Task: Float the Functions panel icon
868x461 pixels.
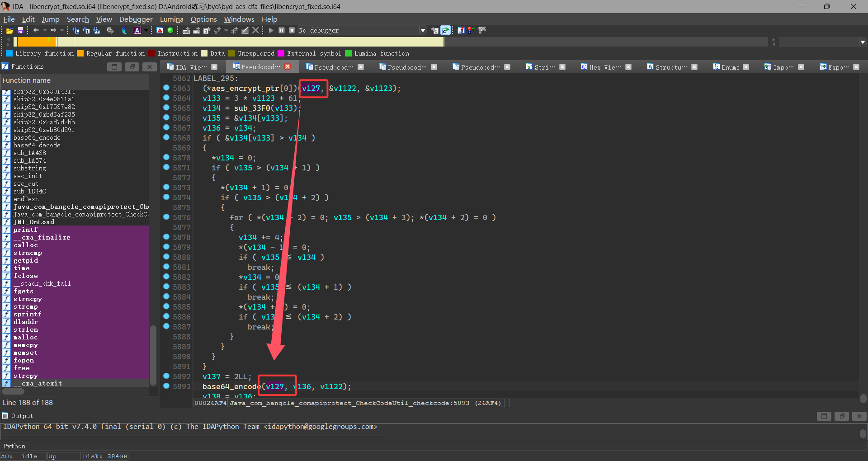Action: [x=132, y=67]
